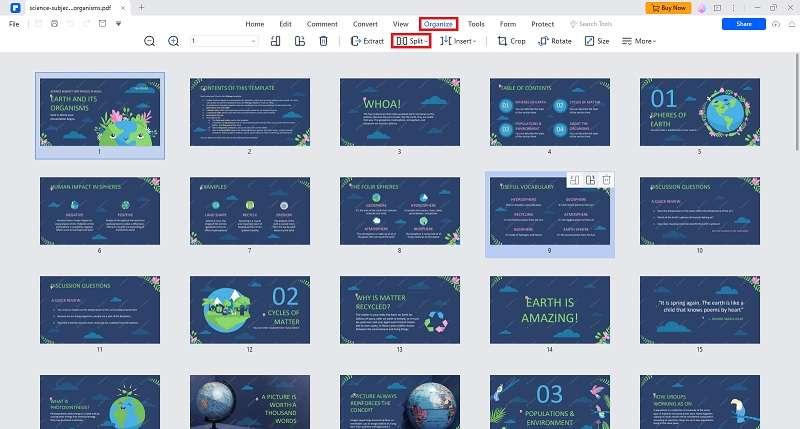Select page 11 Discussion Questions thumbnail

coord(100,310)
